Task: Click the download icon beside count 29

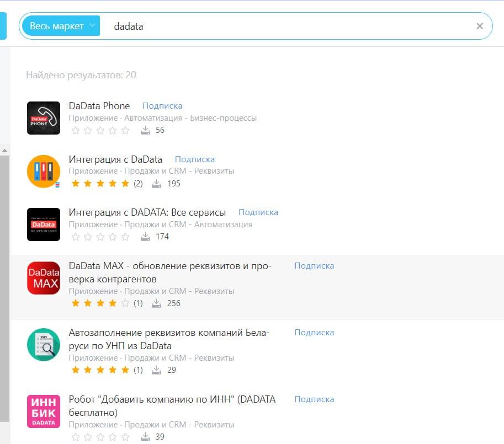Action: click(x=157, y=370)
